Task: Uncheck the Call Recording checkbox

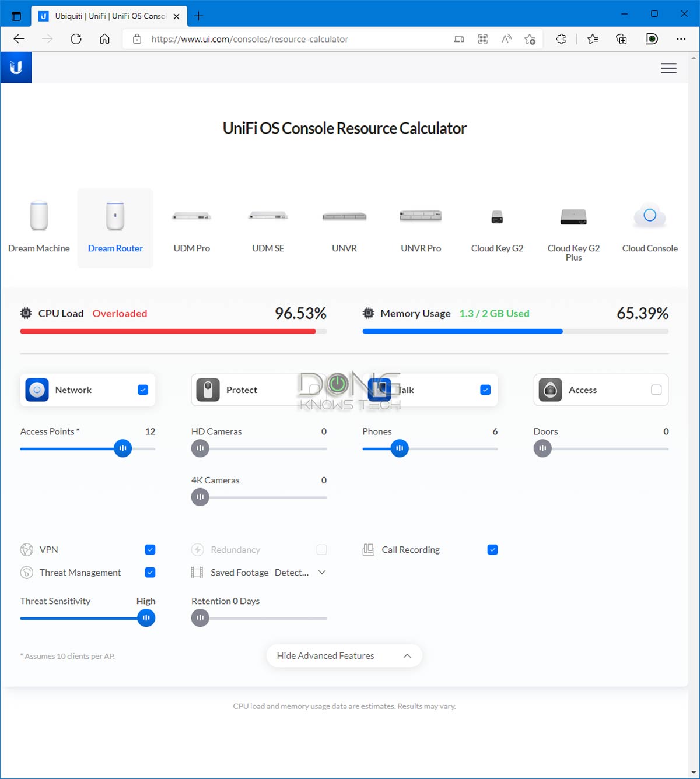Action: 492,550
